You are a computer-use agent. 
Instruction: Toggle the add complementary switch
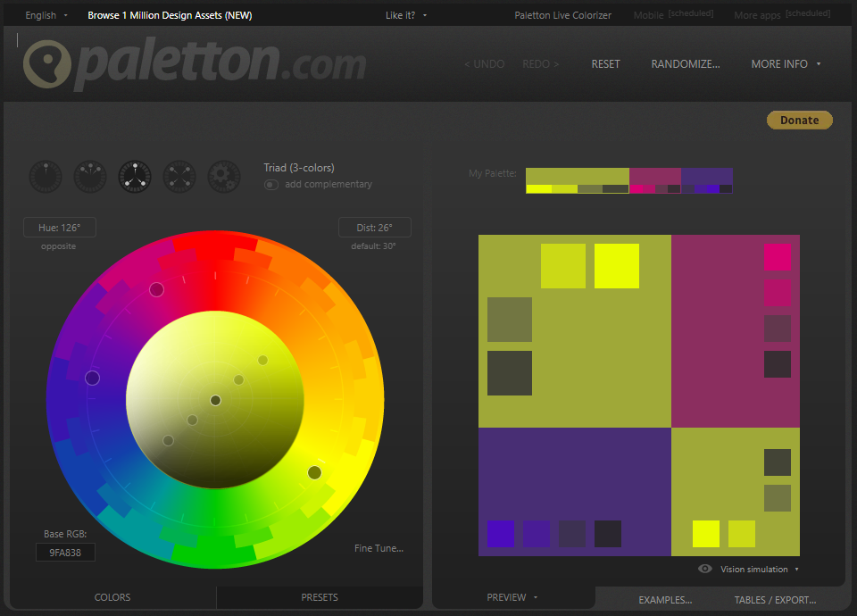click(x=271, y=185)
